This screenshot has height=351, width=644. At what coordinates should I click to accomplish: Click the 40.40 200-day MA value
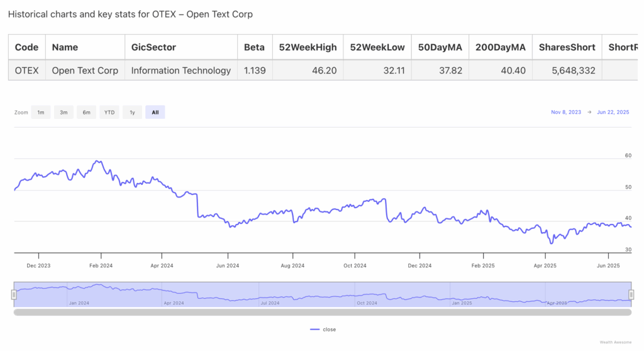click(513, 70)
